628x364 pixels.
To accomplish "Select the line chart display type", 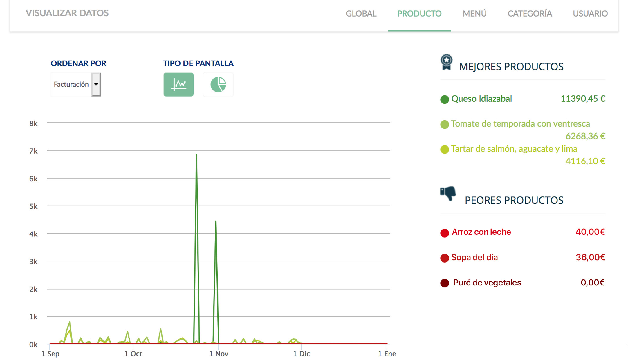I will (x=178, y=84).
